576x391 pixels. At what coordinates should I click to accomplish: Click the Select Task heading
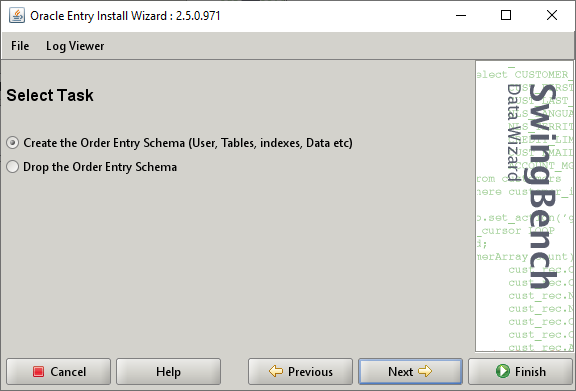(x=50, y=96)
